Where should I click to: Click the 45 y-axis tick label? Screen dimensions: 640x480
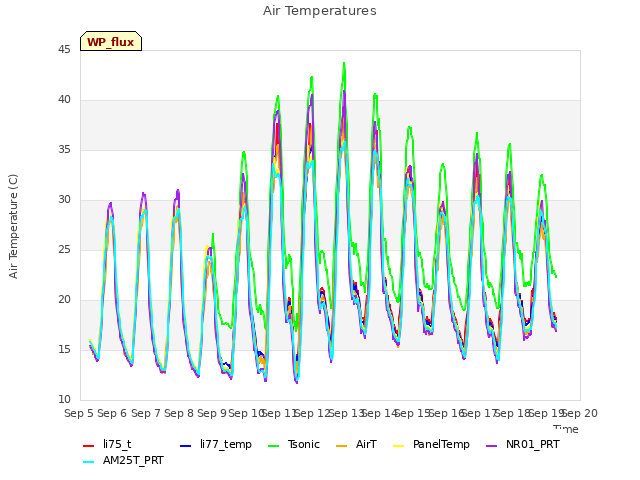point(64,49)
